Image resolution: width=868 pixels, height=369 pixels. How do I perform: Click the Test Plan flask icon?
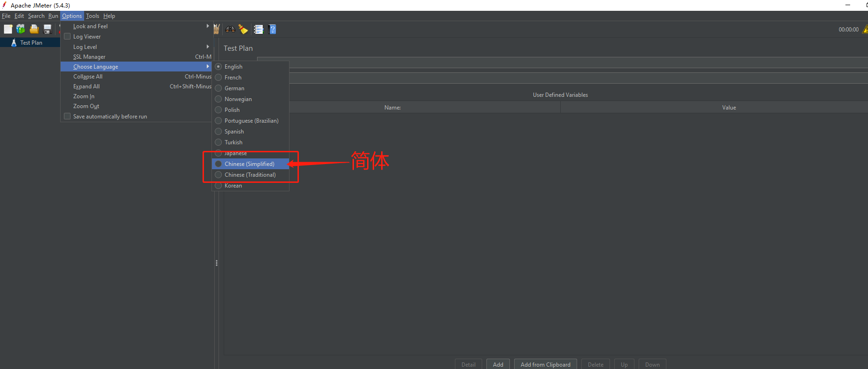pyautogui.click(x=14, y=42)
